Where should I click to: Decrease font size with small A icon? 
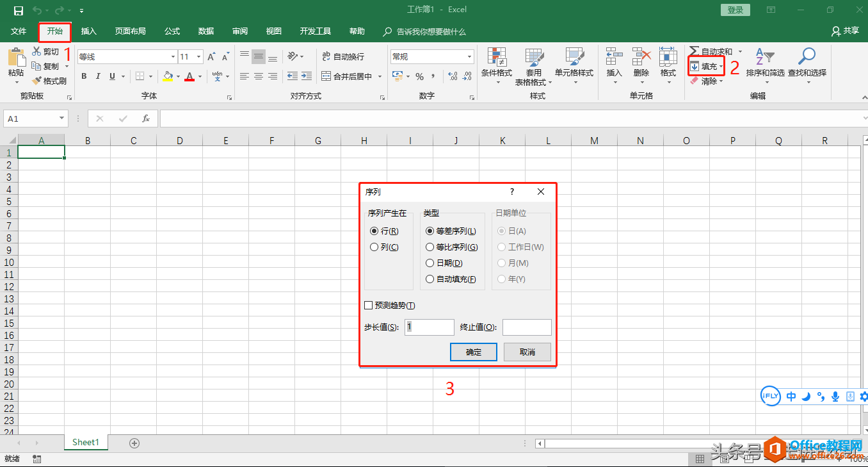click(x=225, y=57)
